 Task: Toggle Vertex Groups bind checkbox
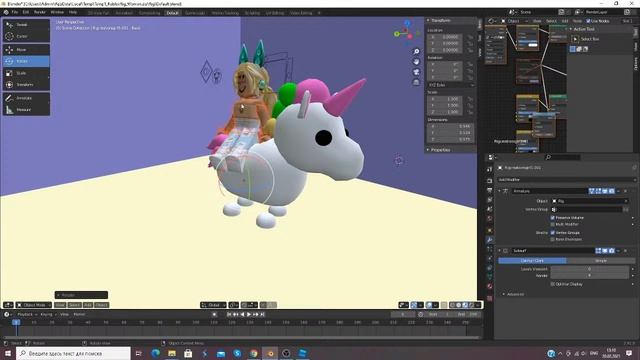pos(553,233)
